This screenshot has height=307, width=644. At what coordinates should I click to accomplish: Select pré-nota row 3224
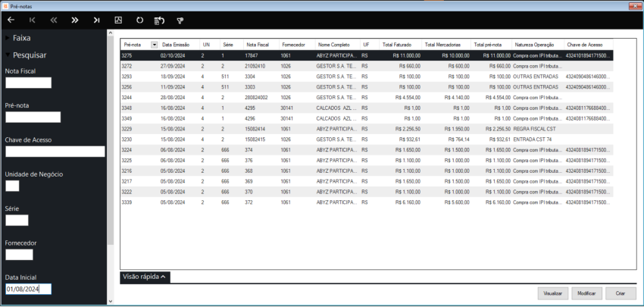[x=367, y=149]
